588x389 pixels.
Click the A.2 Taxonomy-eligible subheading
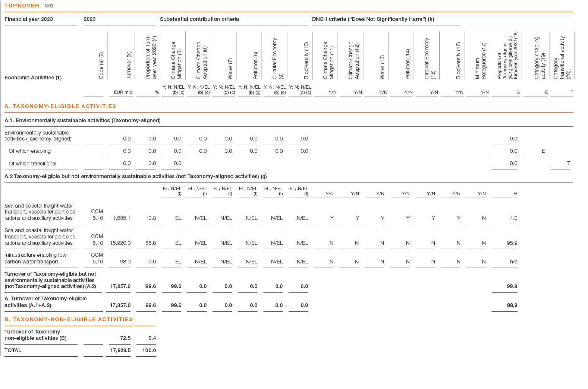(136, 176)
